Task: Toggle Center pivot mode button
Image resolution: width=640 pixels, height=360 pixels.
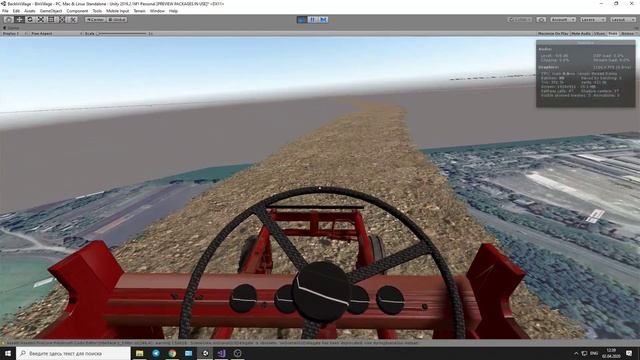Action: click(95, 20)
